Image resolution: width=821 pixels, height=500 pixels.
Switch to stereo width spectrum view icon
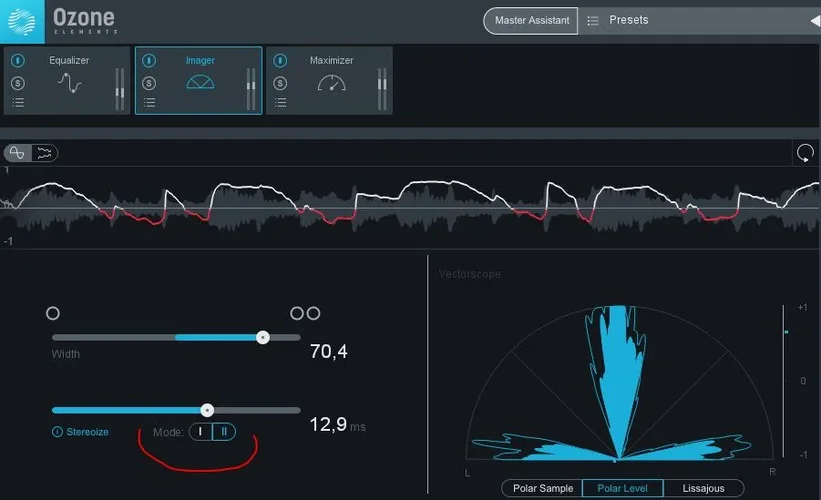pos(45,153)
